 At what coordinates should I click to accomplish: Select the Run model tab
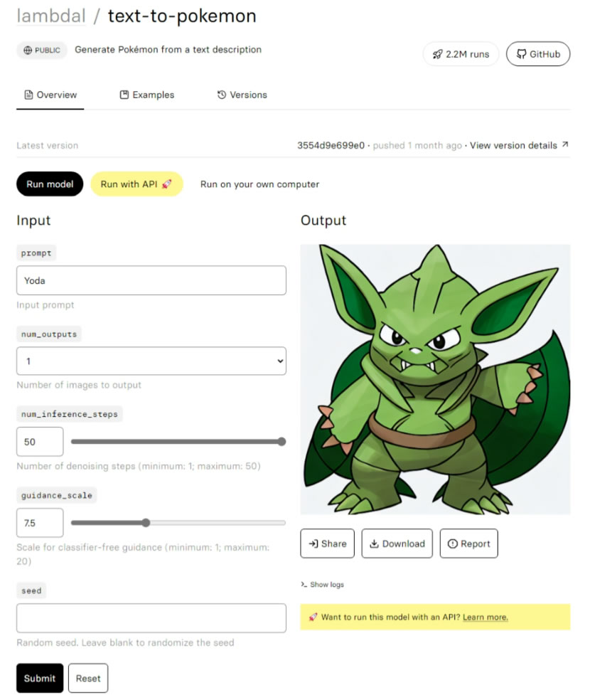pos(50,184)
